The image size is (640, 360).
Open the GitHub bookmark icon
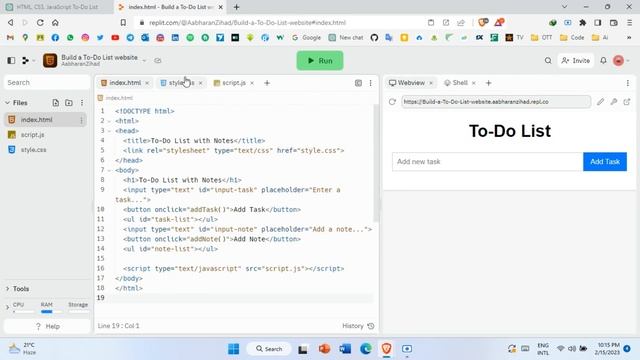pos(374,38)
